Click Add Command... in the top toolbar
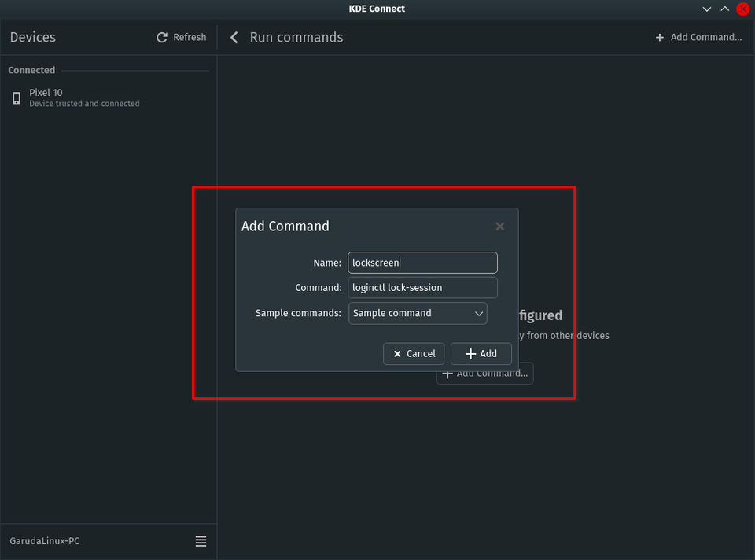 point(698,37)
